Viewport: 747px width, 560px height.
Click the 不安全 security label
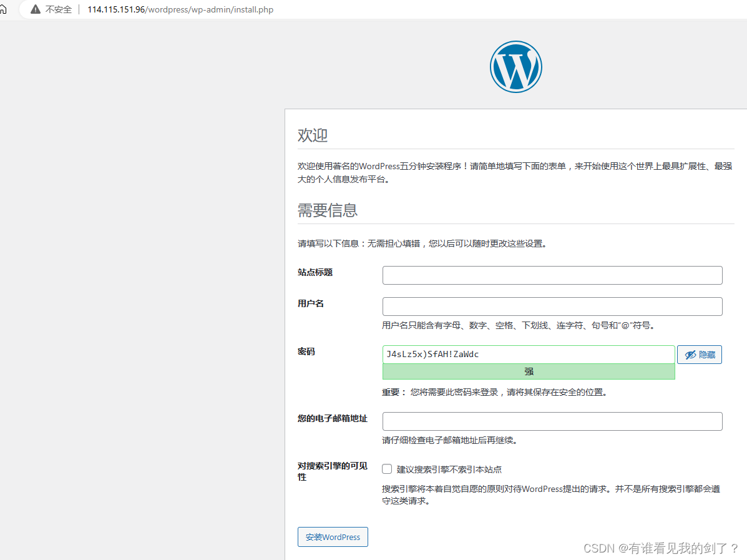pos(58,9)
